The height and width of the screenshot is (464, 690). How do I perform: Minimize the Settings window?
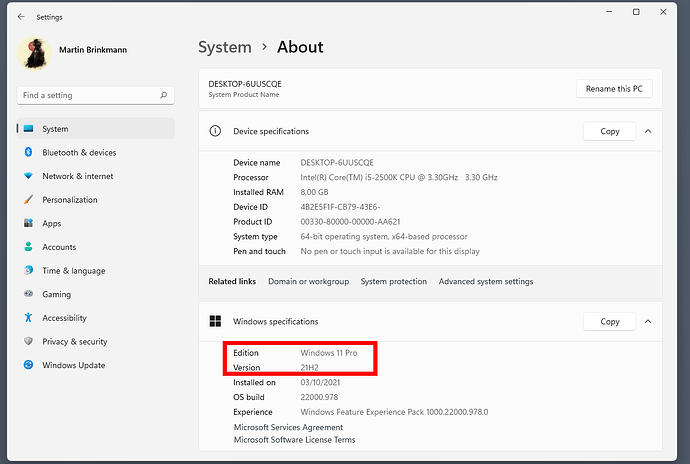(x=609, y=12)
